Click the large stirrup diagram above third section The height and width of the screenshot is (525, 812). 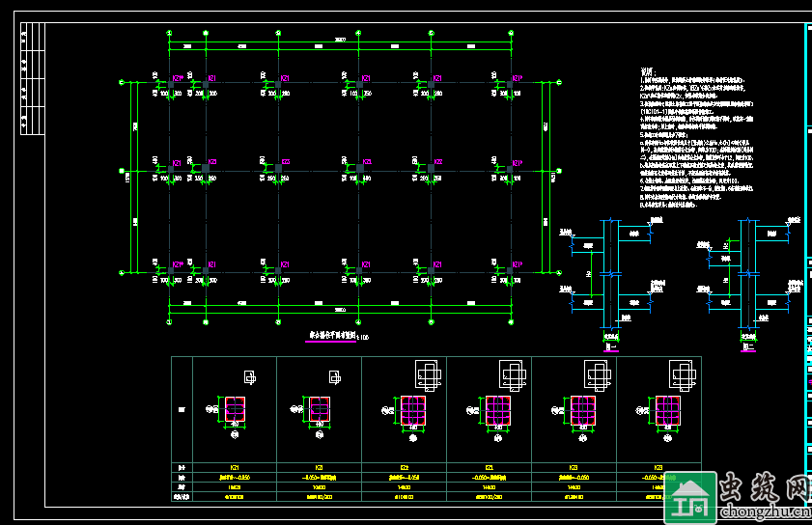(x=427, y=373)
